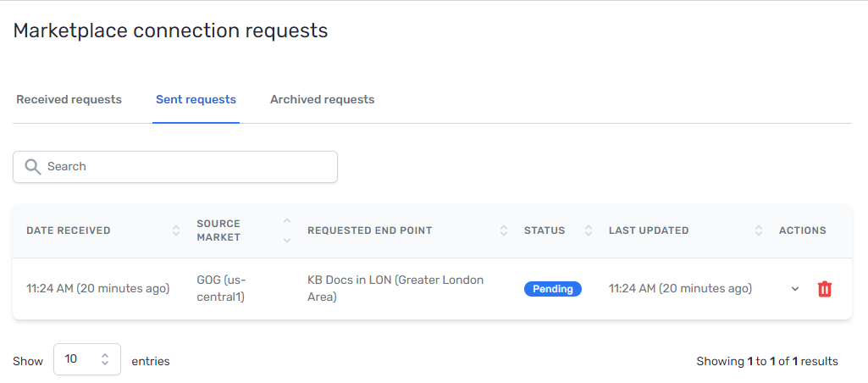Click the stepper arrows in entries selector
868x383 pixels.
click(x=105, y=359)
